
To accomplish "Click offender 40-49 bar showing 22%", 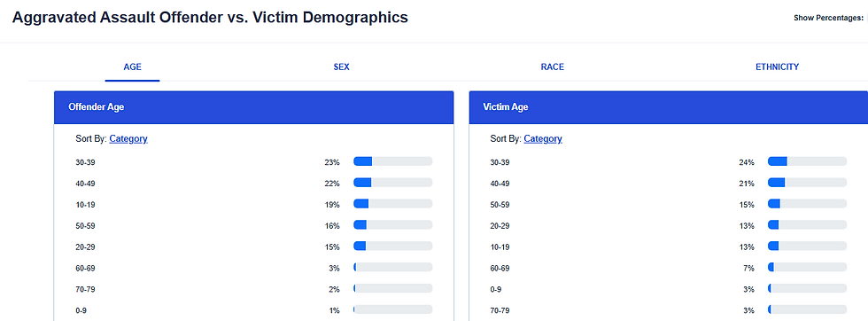I will 393,183.
